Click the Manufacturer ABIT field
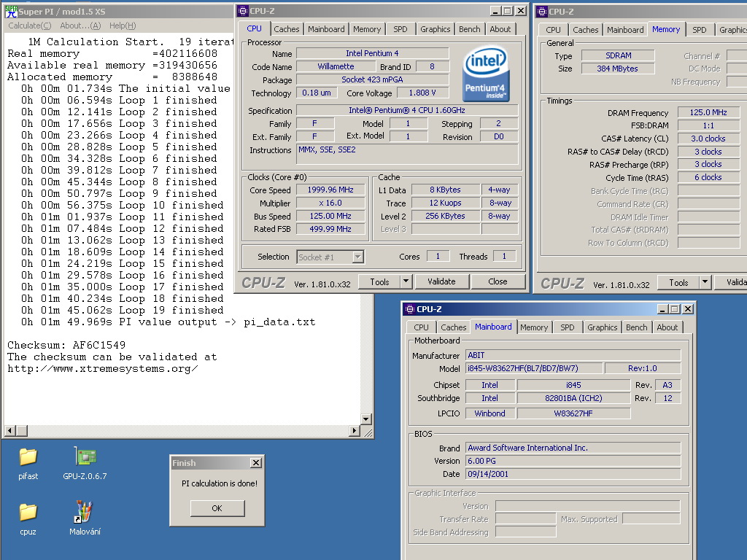The width and height of the screenshot is (747, 560). coord(573,355)
